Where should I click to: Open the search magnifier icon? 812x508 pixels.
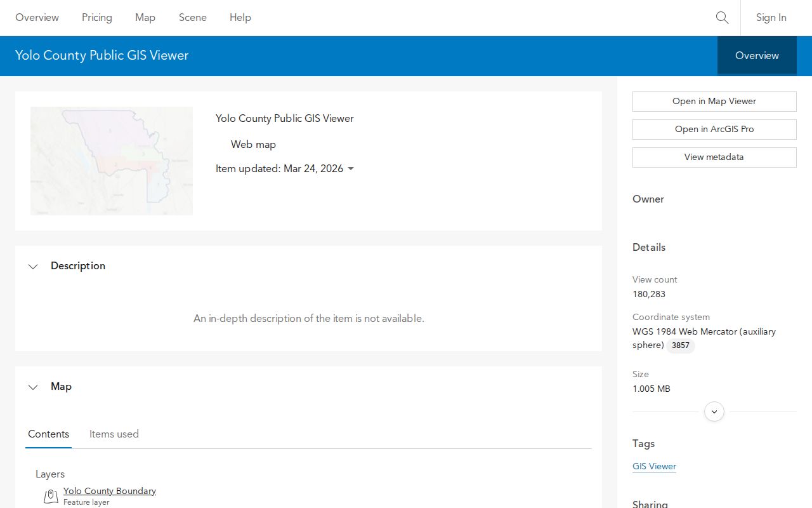(722, 18)
